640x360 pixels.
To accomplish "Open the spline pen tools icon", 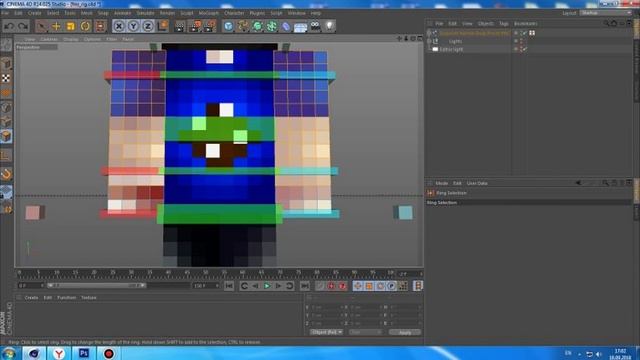I will [x=243, y=26].
